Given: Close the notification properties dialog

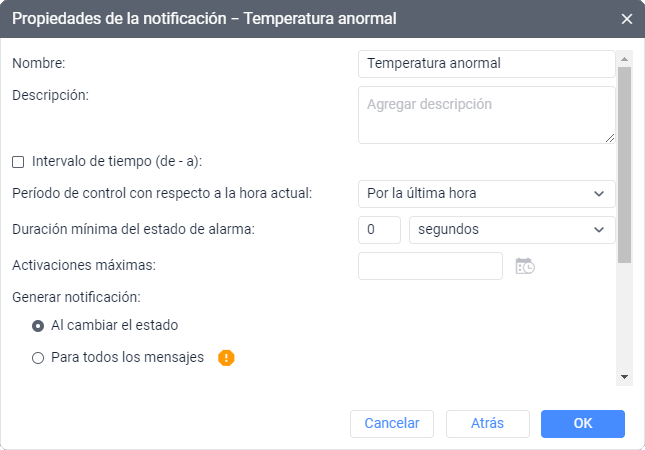Looking at the screenshot, I should pos(627,19).
